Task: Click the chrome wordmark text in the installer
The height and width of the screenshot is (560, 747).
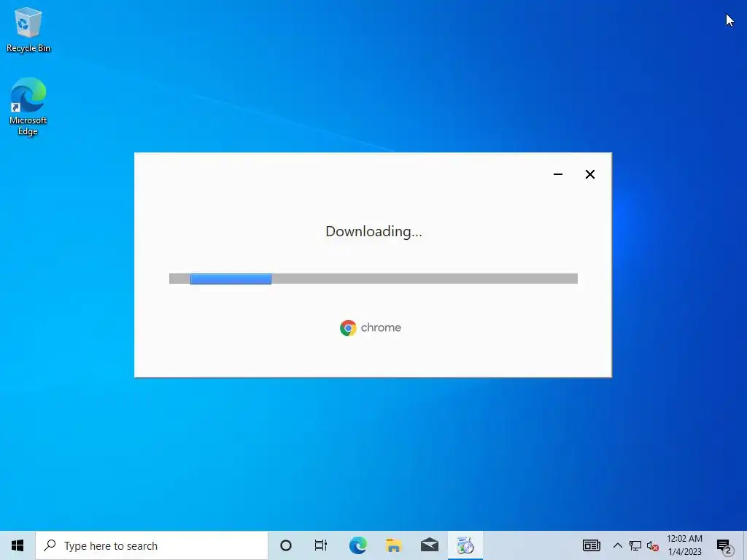Action: tap(381, 327)
